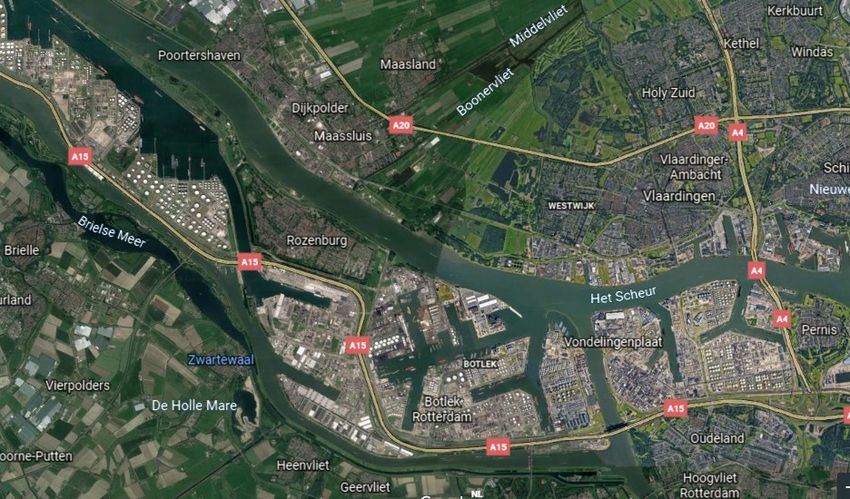Image resolution: width=850 pixels, height=499 pixels.
Task: Select the A4 shield next to Pernis
Action: coord(781,319)
